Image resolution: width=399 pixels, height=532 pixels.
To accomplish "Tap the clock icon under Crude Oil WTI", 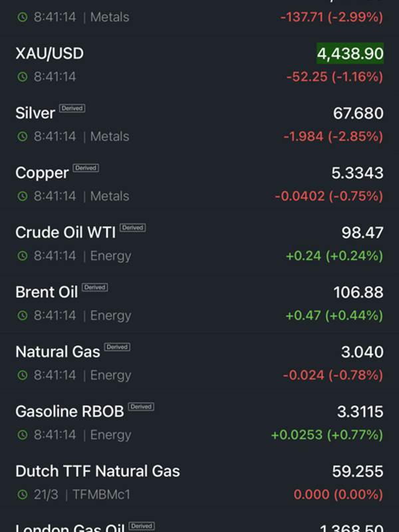I will coord(22,257).
